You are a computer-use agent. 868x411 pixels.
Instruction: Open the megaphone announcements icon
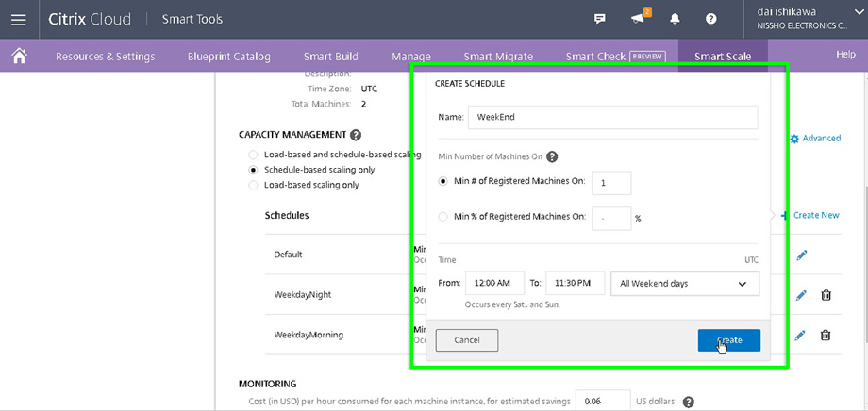pyautogui.click(x=638, y=18)
